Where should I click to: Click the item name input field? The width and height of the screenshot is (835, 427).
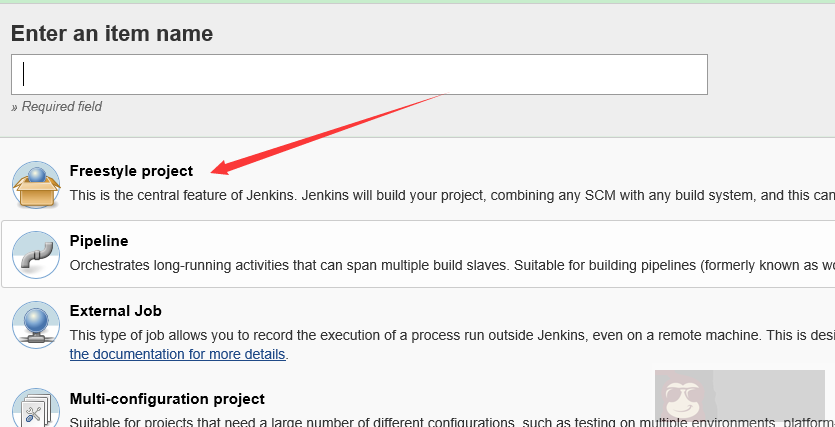pyautogui.click(x=359, y=75)
